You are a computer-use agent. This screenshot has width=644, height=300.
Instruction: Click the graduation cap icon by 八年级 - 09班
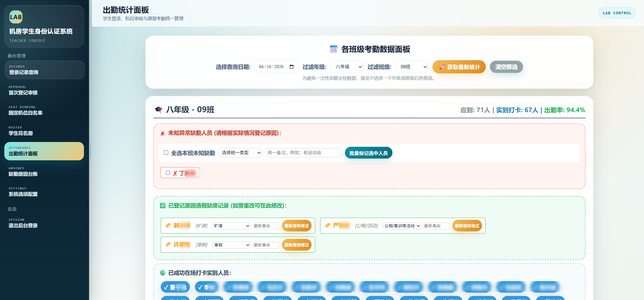pyautogui.click(x=158, y=110)
